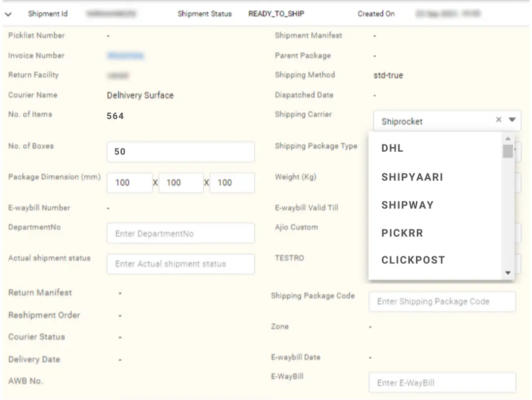Click the Enter E-WayBill field

(x=442, y=383)
